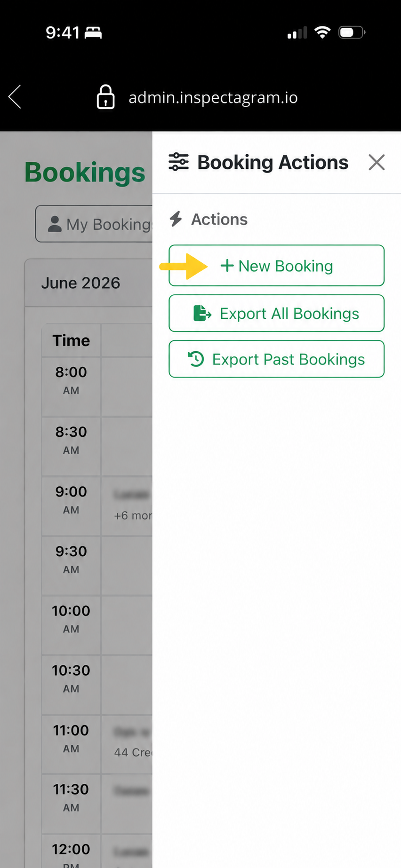The height and width of the screenshot is (868, 401).
Task: Select the 8:00 AM time slot
Action: coord(71,380)
